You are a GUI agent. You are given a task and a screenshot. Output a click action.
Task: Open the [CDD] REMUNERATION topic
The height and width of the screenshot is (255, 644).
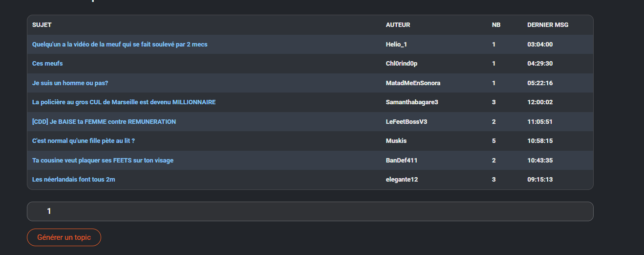pyautogui.click(x=104, y=122)
